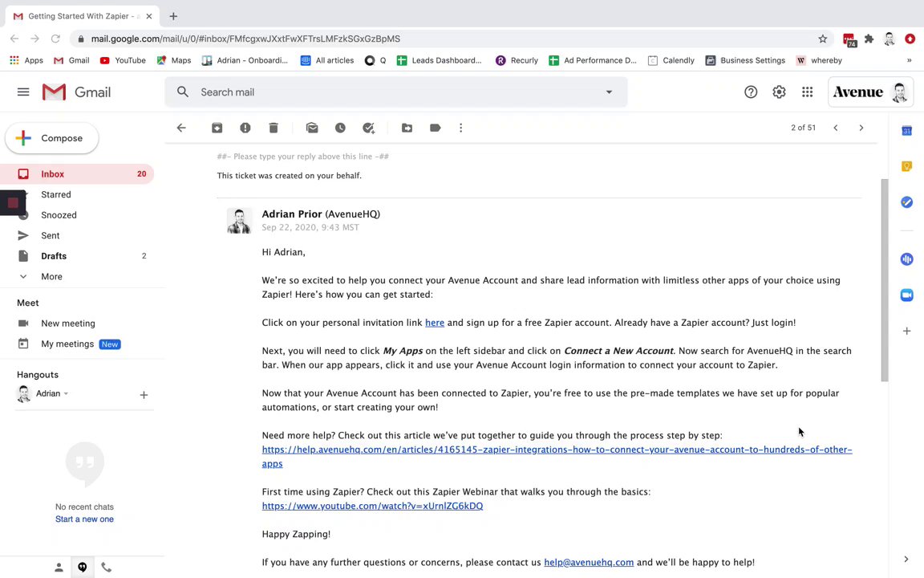Open My meetings
The width and height of the screenshot is (924, 578).
[67, 344]
